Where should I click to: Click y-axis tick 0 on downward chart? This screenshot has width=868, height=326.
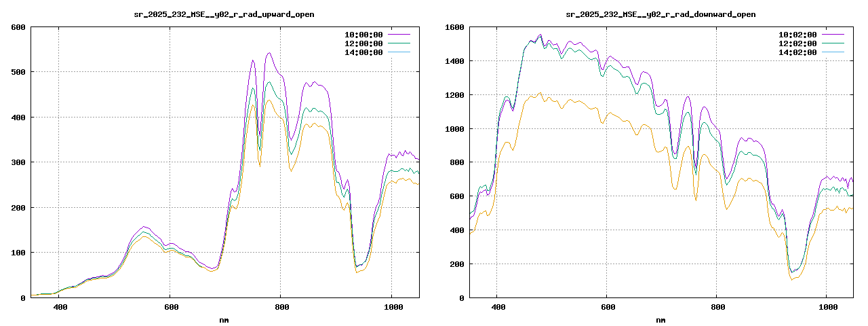[462, 297]
